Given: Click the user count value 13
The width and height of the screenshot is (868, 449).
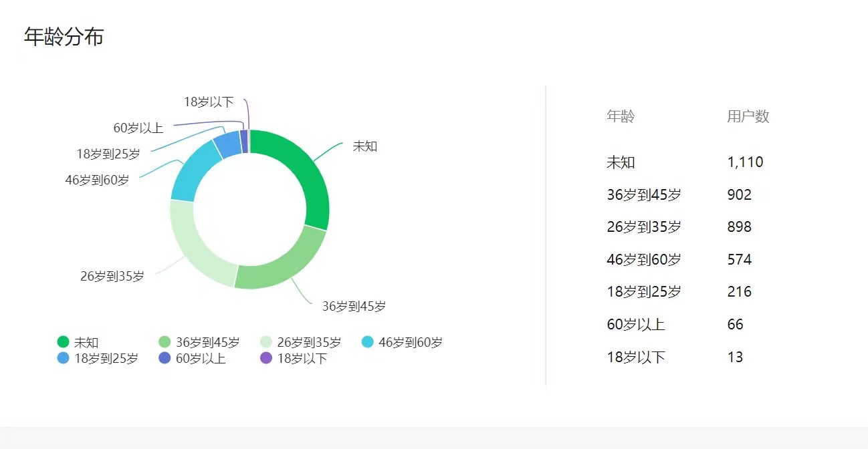Looking at the screenshot, I should coord(735,357).
